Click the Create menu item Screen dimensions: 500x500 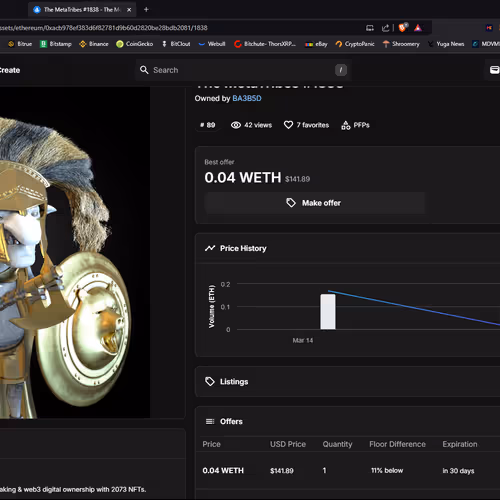(x=10, y=70)
